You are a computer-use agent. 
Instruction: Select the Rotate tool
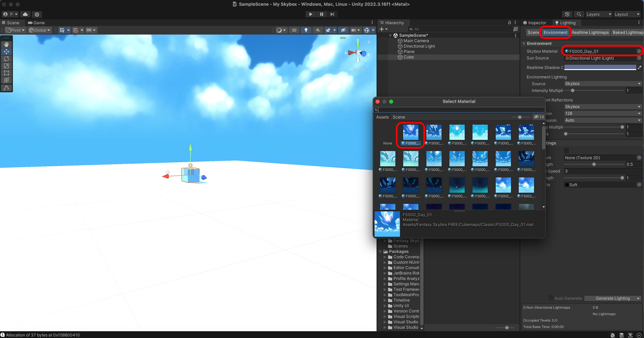(x=6, y=59)
